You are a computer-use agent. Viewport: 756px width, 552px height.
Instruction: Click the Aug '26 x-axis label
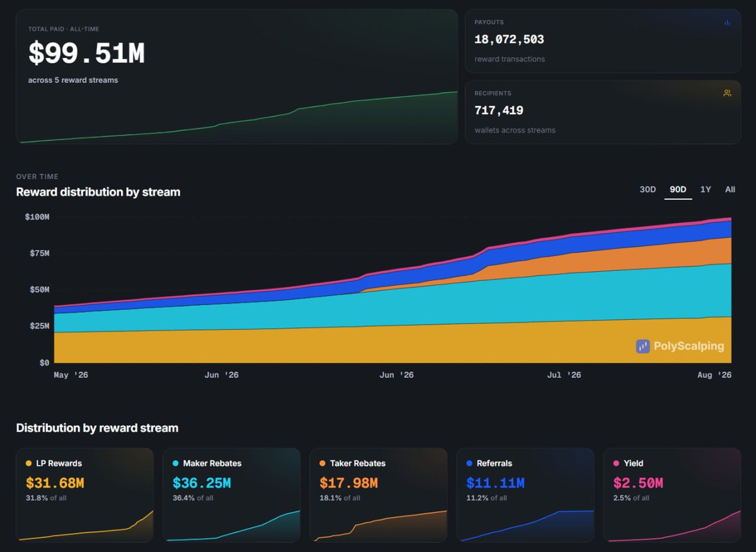tap(714, 375)
